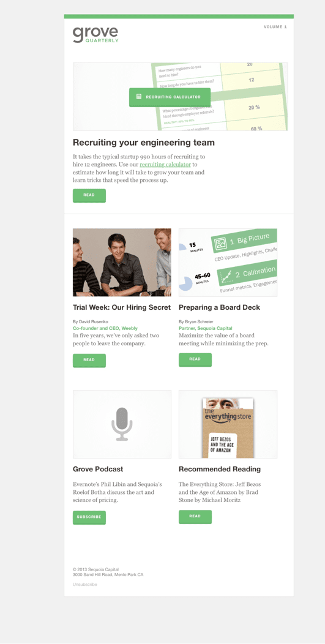Follow the recruiting calculator text link

pos(165,164)
